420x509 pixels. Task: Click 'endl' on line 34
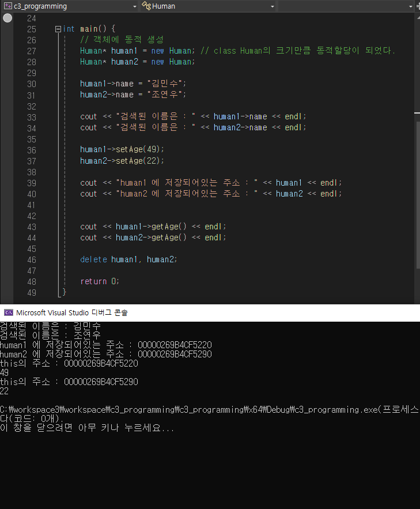(293, 127)
